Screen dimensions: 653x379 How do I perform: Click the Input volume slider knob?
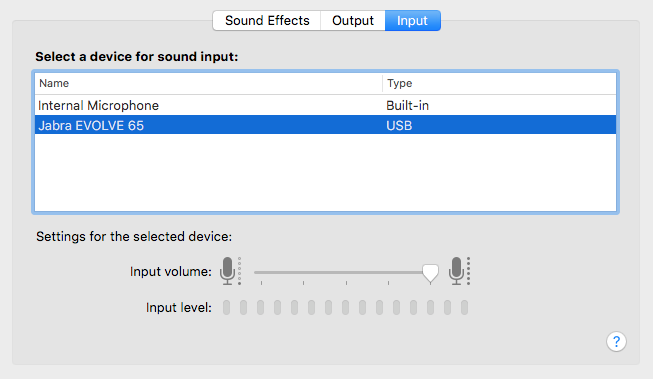pyautogui.click(x=430, y=273)
